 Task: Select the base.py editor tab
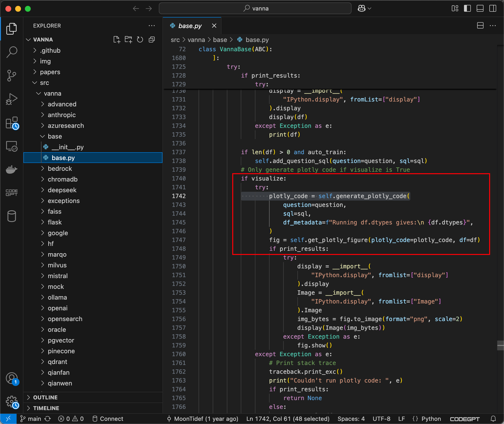[x=190, y=26]
